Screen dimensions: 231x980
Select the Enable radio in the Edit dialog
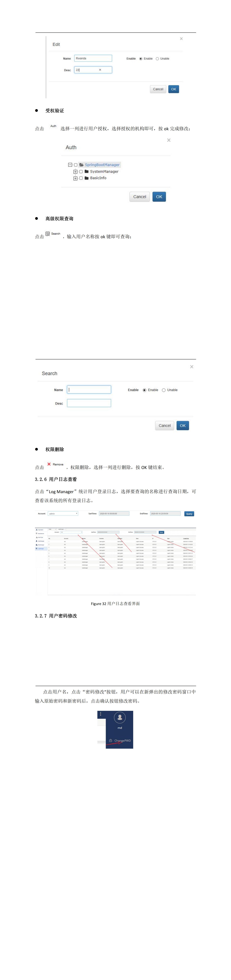(x=141, y=59)
